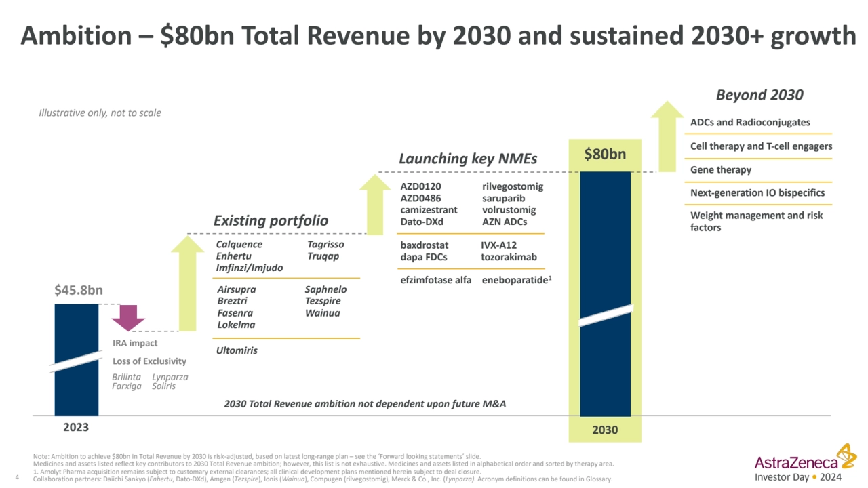Click the 'tozorakimab' entry

[509, 257]
